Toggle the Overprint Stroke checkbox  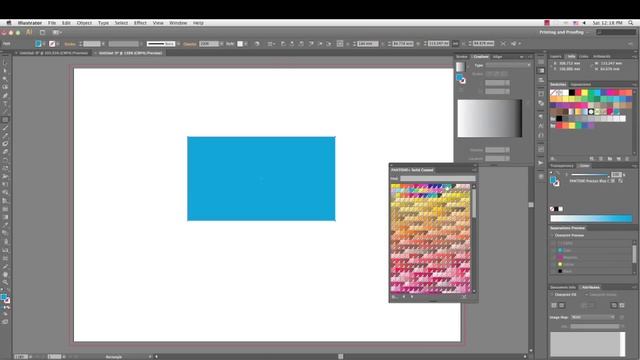coord(586,295)
